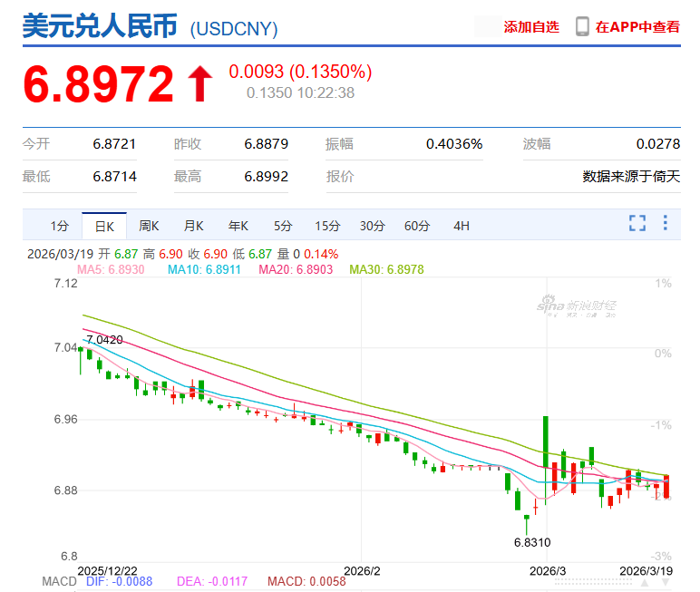Select the 4H chart tab

click(x=462, y=226)
